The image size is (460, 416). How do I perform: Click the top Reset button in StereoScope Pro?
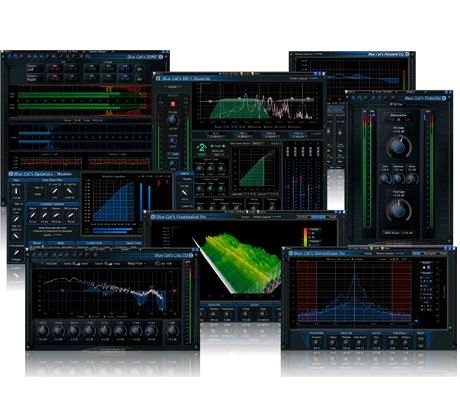point(421,339)
